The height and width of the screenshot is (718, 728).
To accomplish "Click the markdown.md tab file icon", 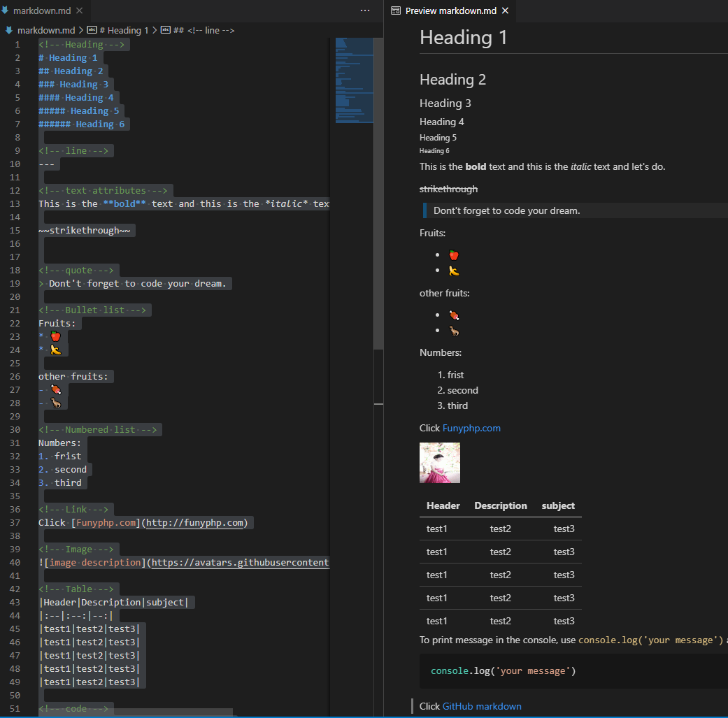I will pyautogui.click(x=5, y=10).
